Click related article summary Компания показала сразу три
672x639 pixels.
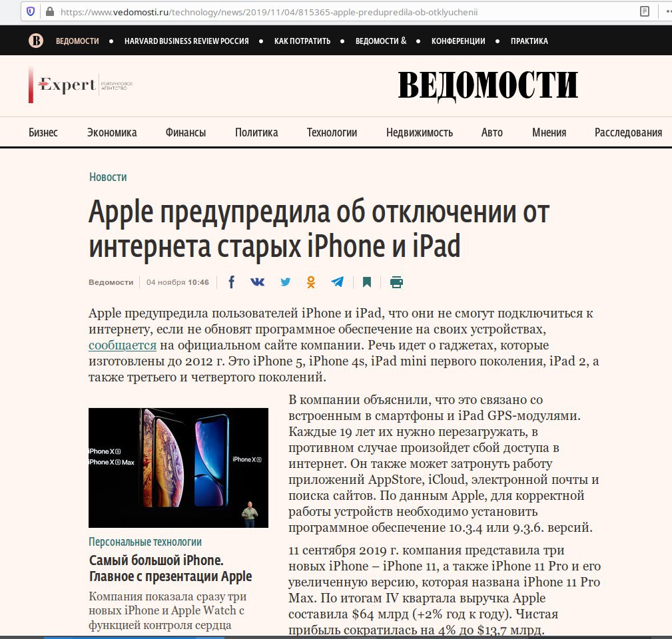pyautogui.click(x=168, y=610)
